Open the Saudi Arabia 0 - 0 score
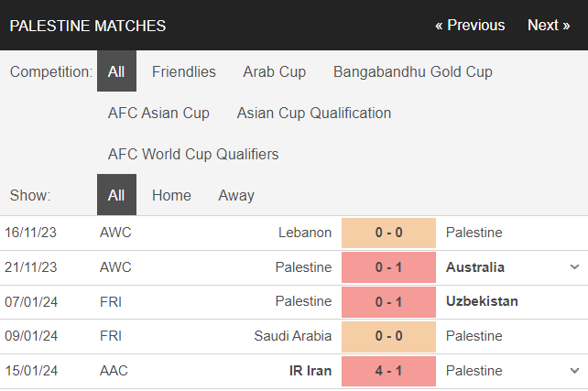588x391 pixels. coord(388,336)
